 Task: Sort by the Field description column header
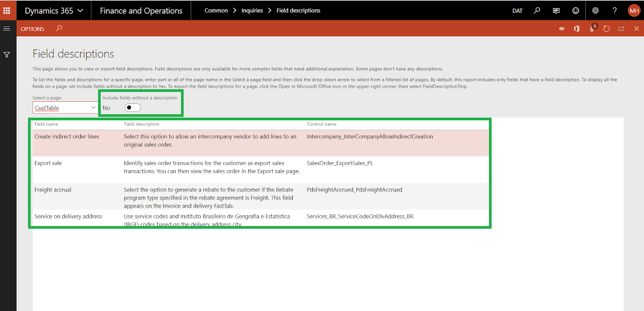coord(142,124)
